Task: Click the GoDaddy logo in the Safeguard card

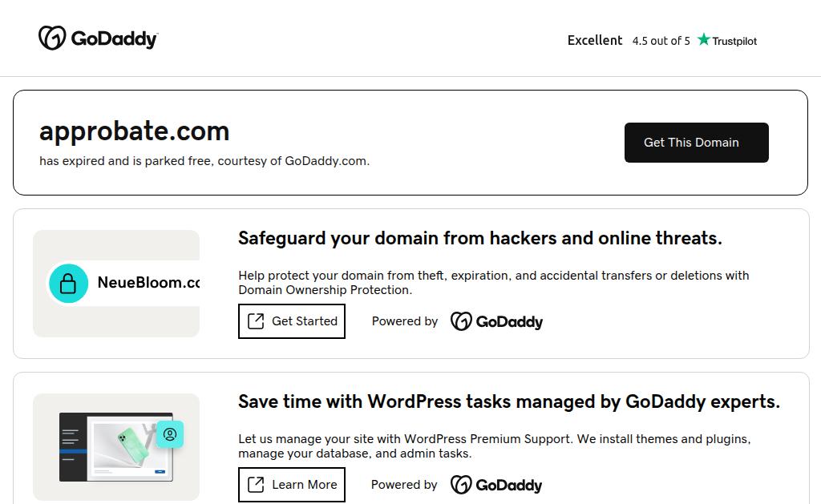Action: click(x=496, y=321)
